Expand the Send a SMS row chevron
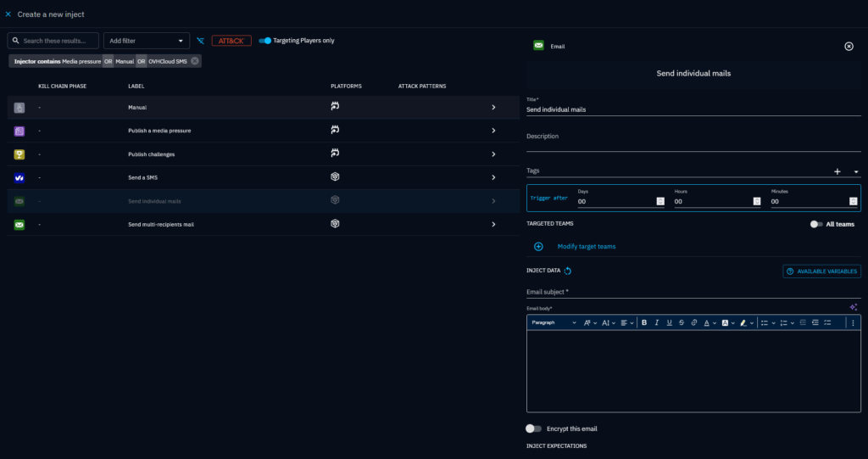 [493, 177]
